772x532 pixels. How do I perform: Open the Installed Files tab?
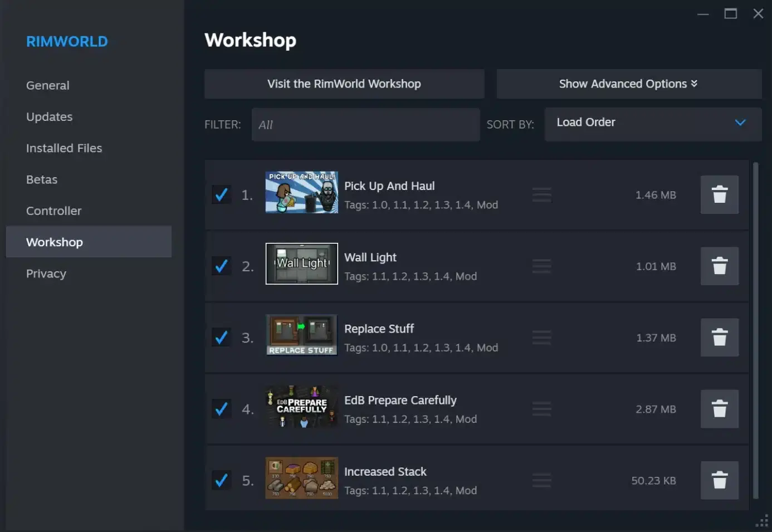(89, 148)
